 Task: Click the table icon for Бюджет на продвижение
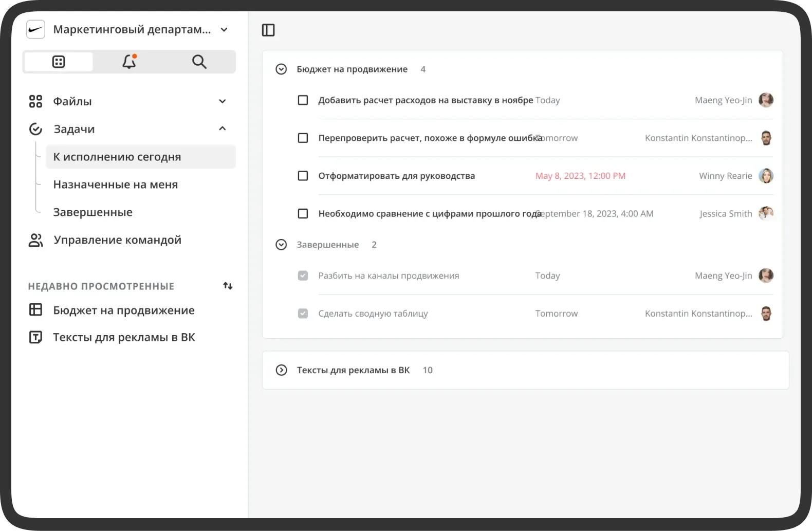(35, 310)
